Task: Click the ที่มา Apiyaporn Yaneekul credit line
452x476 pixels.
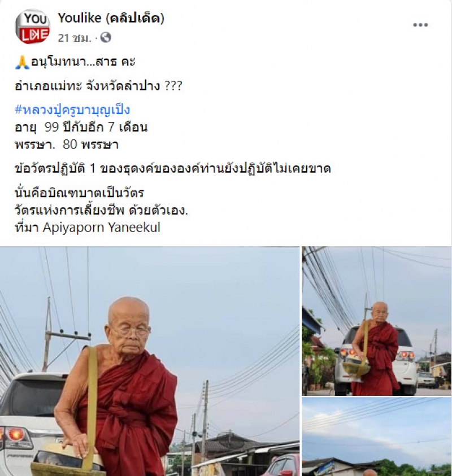Action: click(x=88, y=228)
